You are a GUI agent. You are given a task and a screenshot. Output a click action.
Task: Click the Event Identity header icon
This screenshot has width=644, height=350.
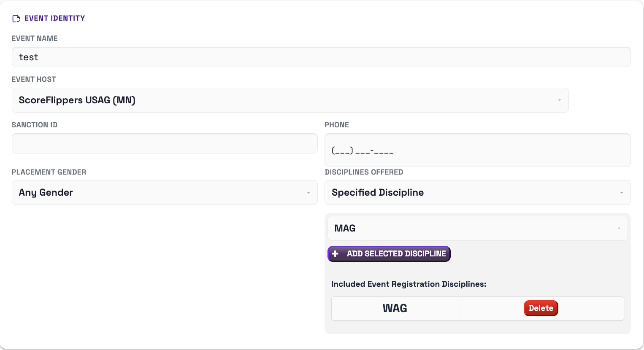[x=16, y=19]
